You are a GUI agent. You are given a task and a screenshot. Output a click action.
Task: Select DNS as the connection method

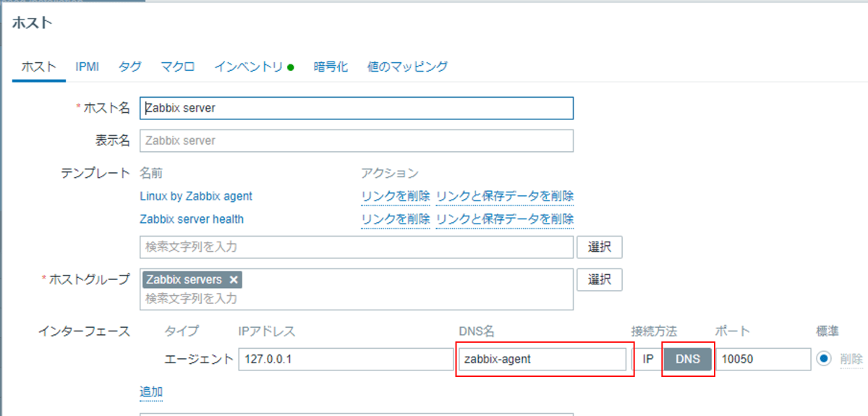click(687, 359)
